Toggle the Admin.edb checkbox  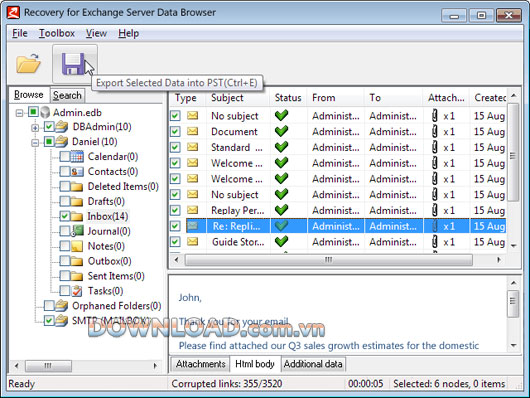click(x=33, y=112)
